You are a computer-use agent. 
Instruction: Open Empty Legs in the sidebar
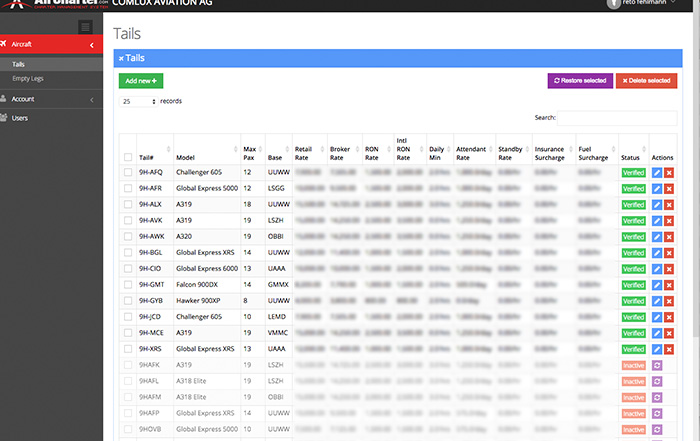click(29, 78)
